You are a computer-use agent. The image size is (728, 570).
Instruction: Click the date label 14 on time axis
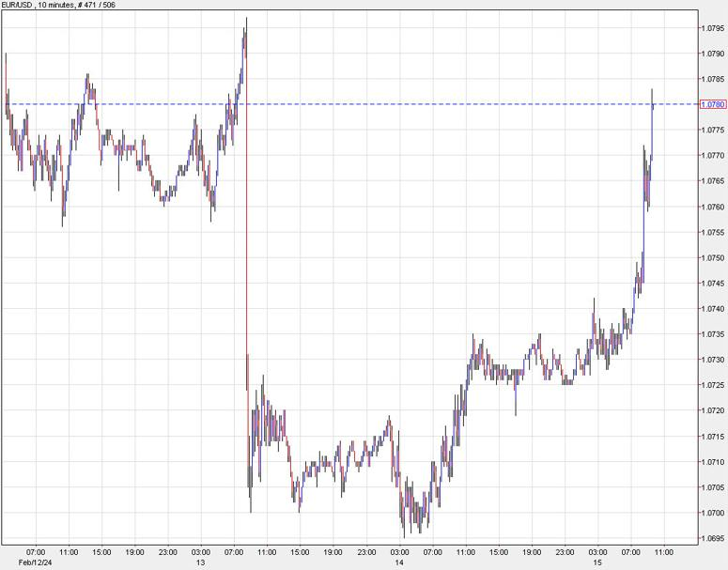click(399, 562)
